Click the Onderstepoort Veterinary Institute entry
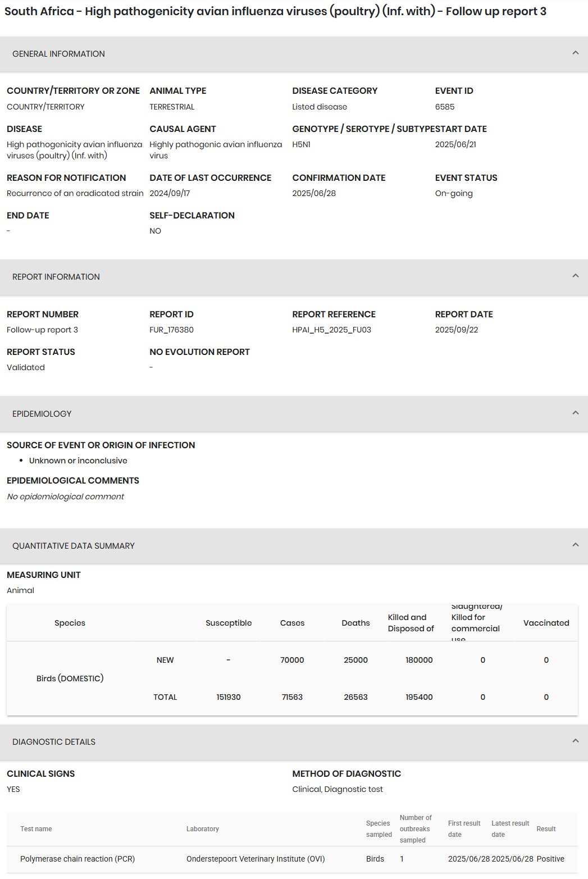Image resolution: width=588 pixels, height=879 pixels. click(x=256, y=859)
